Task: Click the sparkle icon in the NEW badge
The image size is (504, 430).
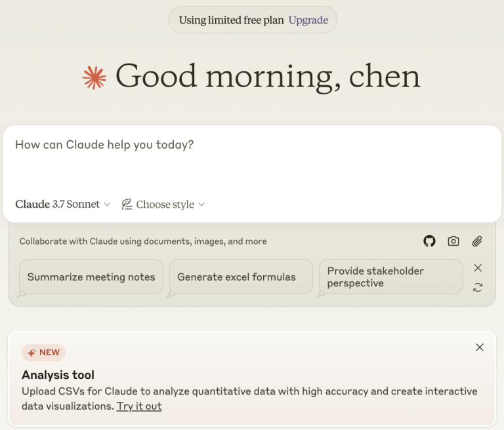Action: pyautogui.click(x=31, y=353)
